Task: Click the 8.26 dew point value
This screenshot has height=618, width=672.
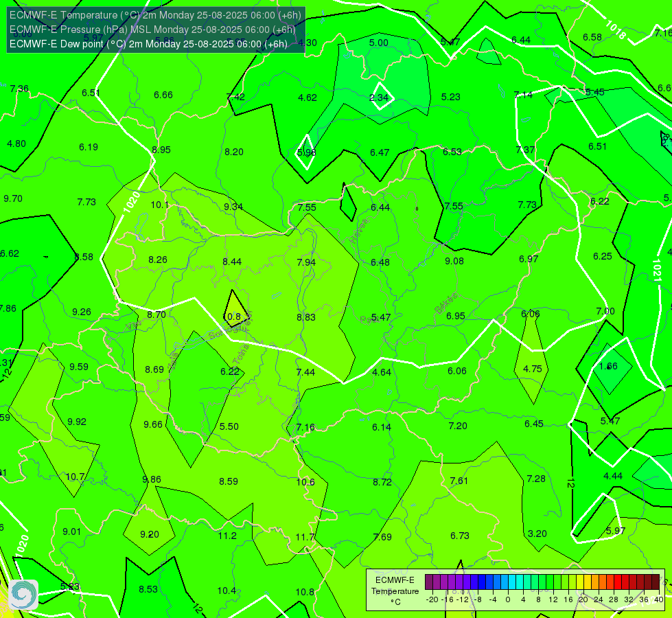Action: (158, 260)
